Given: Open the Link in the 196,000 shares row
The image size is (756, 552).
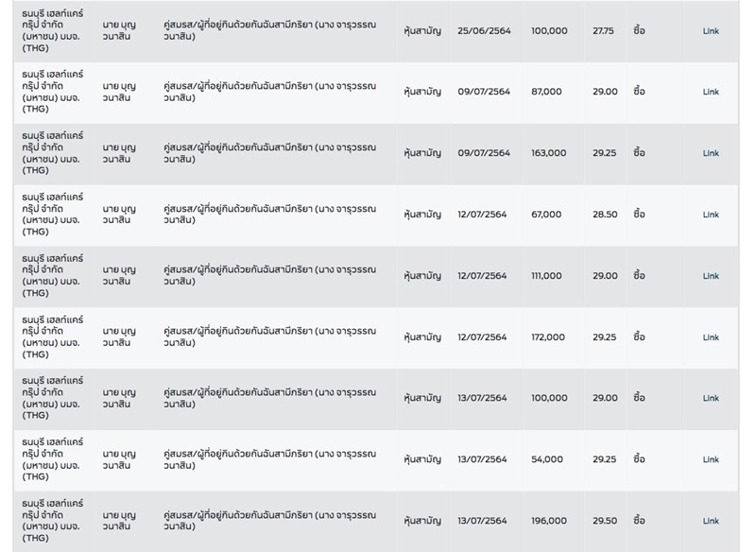Looking at the screenshot, I should [x=711, y=521].
